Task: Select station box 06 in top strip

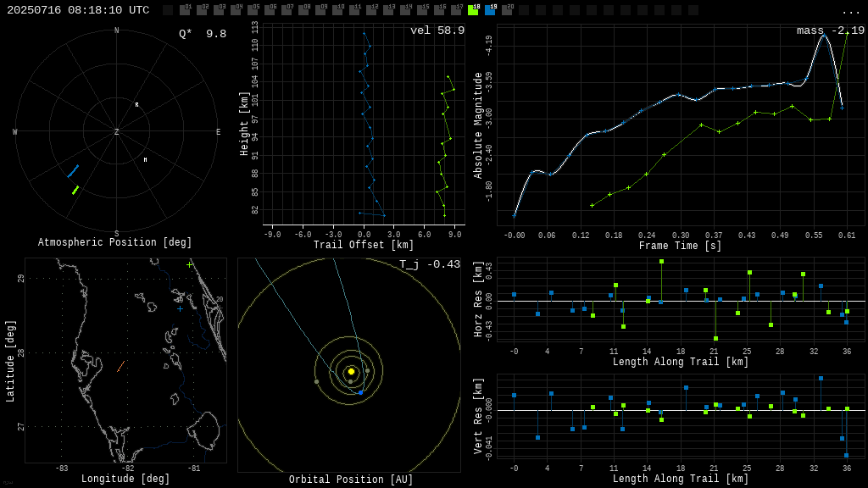Action: [x=270, y=10]
